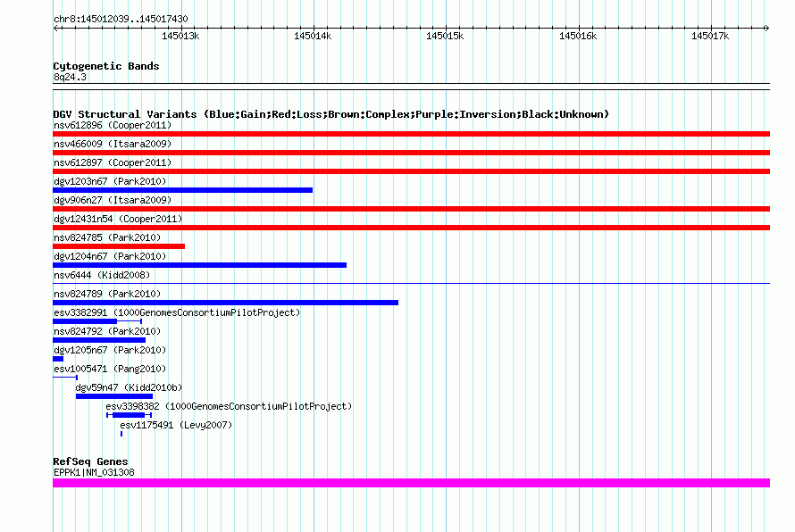
Task: Open the dgv1205n67 (Park2010) label
Action: coord(110,350)
